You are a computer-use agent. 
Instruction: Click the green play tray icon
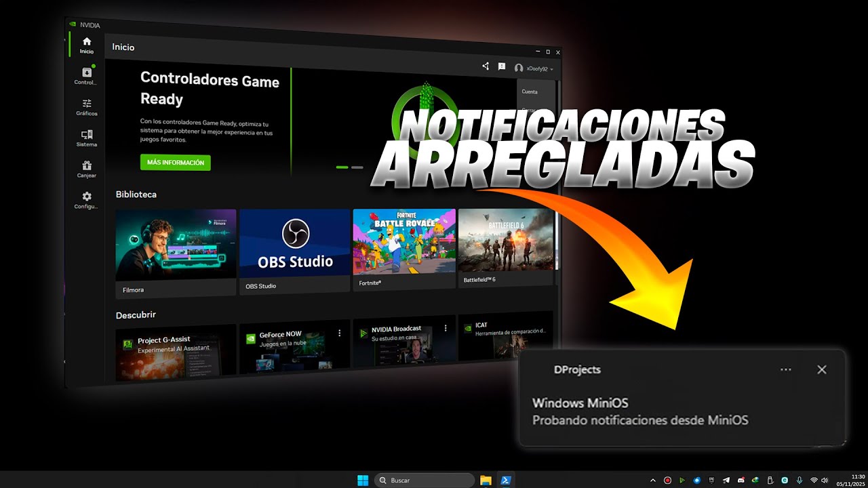tap(682, 480)
